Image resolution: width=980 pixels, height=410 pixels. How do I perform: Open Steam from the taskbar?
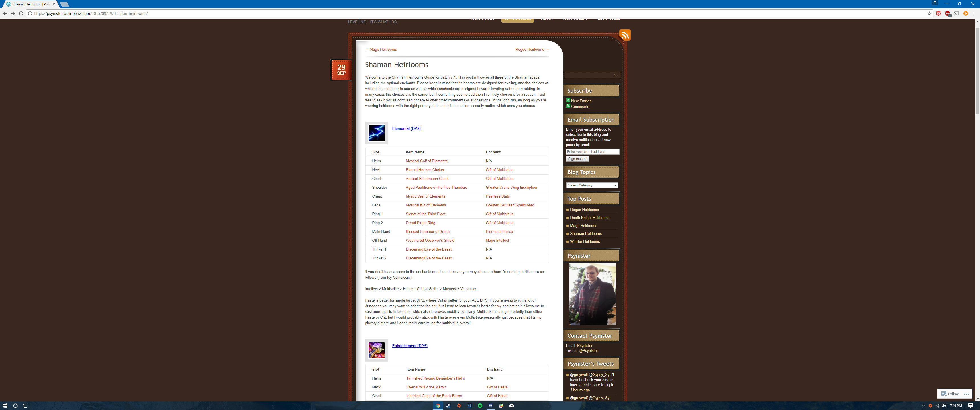pyautogui.click(x=448, y=405)
